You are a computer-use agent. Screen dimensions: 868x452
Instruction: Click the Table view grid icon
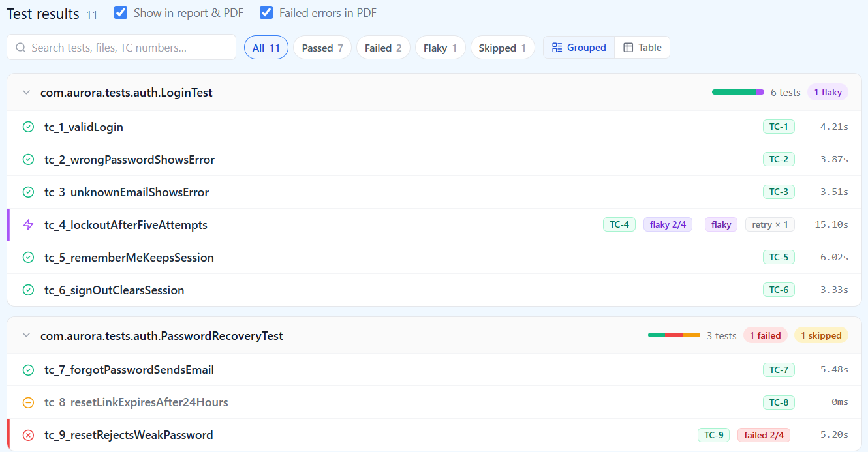(628, 48)
